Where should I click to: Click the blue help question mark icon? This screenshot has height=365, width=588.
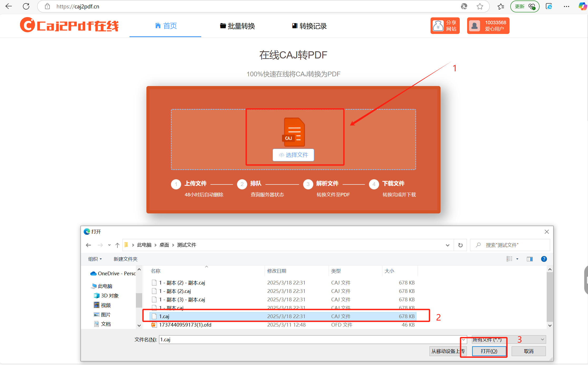(x=544, y=259)
